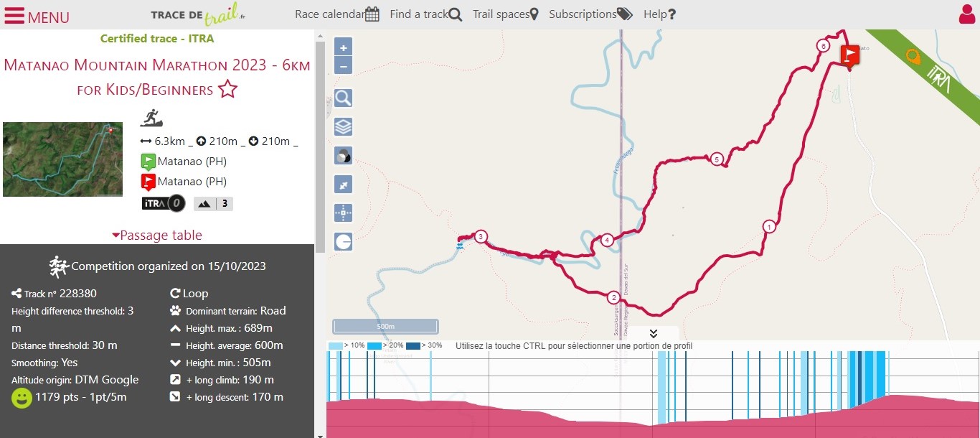Image resolution: width=980 pixels, height=438 pixels.
Task: Click the paw icon for Dominant terrain
Action: click(175, 311)
